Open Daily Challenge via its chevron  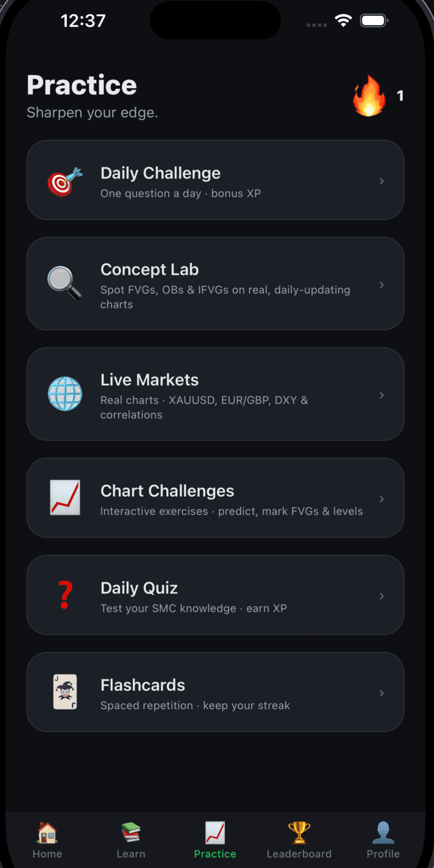[382, 181]
